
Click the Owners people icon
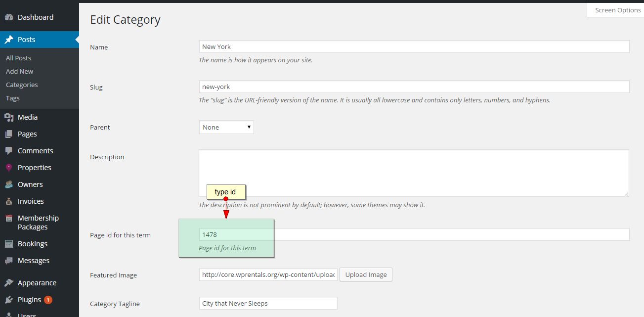click(x=9, y=184)
